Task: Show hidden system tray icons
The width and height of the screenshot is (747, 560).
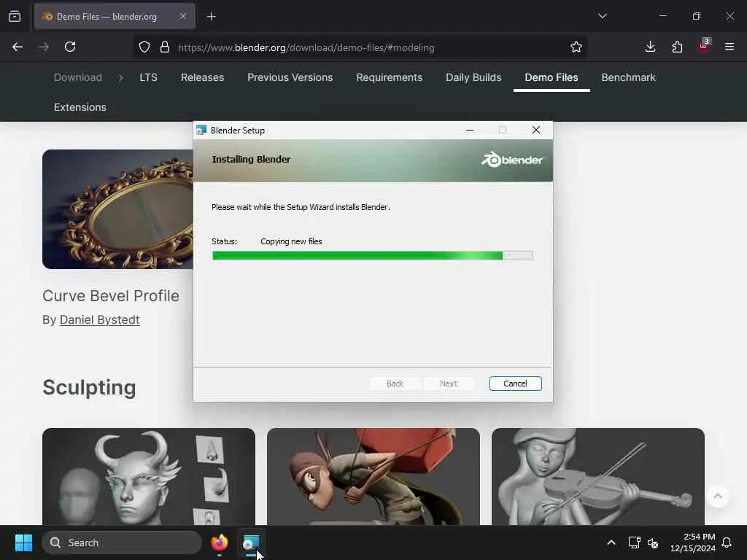Action: 611,542
